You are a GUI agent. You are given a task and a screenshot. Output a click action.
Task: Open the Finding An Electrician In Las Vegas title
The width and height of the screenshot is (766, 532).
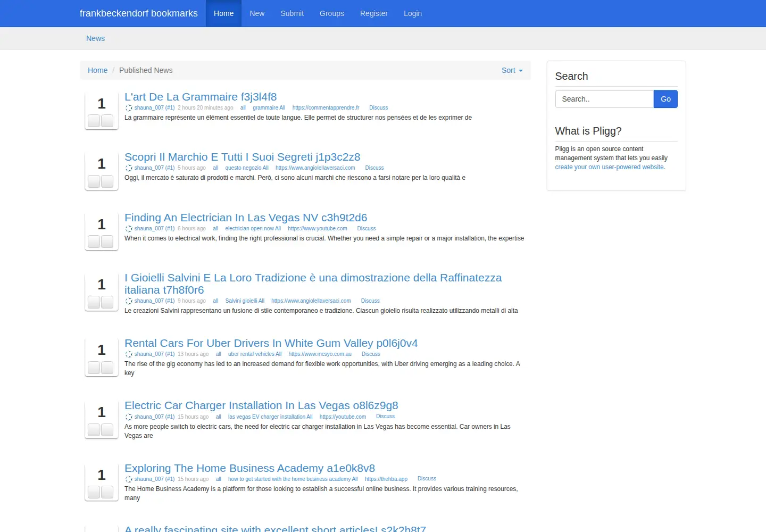point(246,218)
